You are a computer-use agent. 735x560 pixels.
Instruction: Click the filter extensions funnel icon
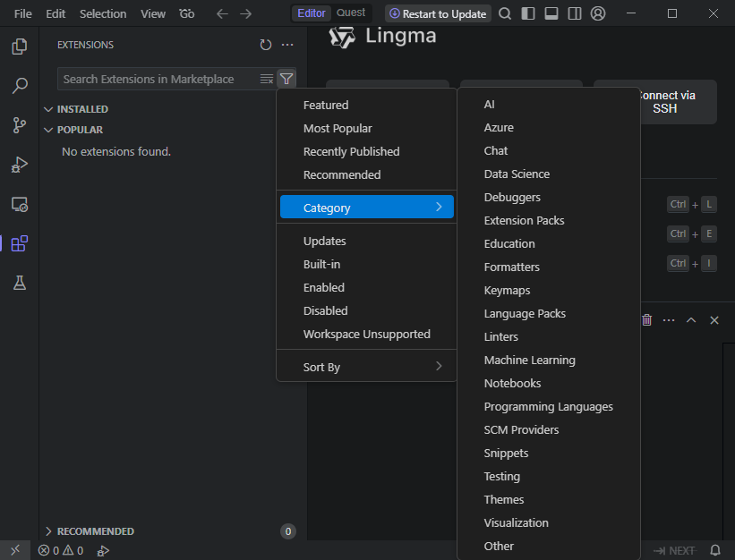[x=286, y=79]
